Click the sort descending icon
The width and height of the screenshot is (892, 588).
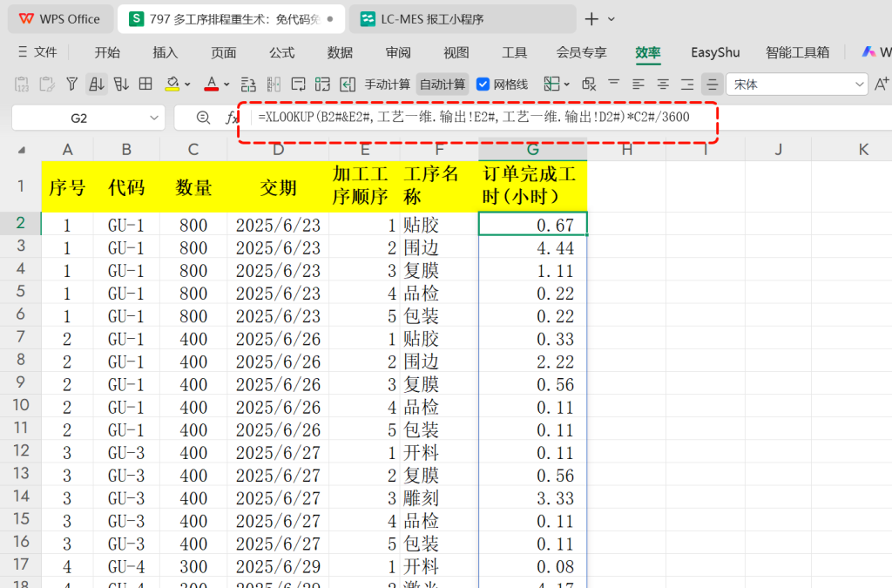[121, 84]
